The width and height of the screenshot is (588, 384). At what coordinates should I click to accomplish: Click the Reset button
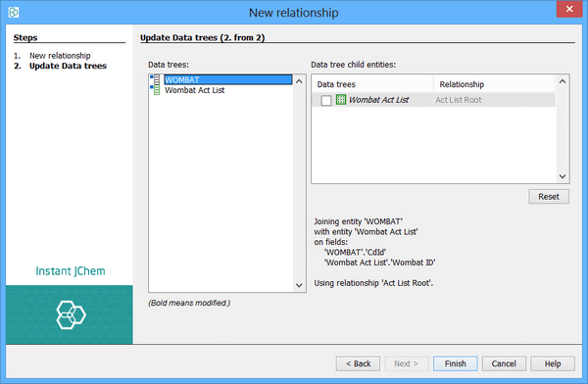[x=549, y=197]
